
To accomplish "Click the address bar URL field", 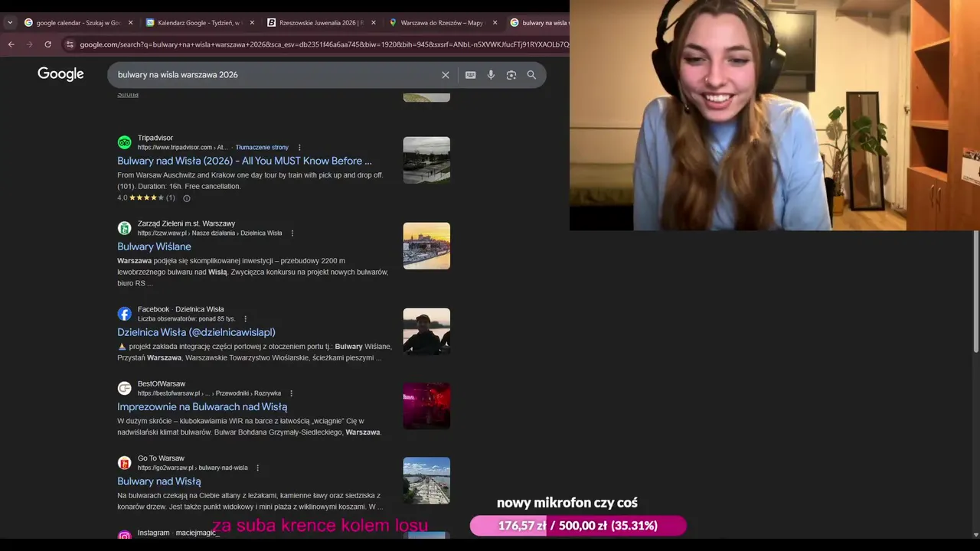I will (323, 44).
